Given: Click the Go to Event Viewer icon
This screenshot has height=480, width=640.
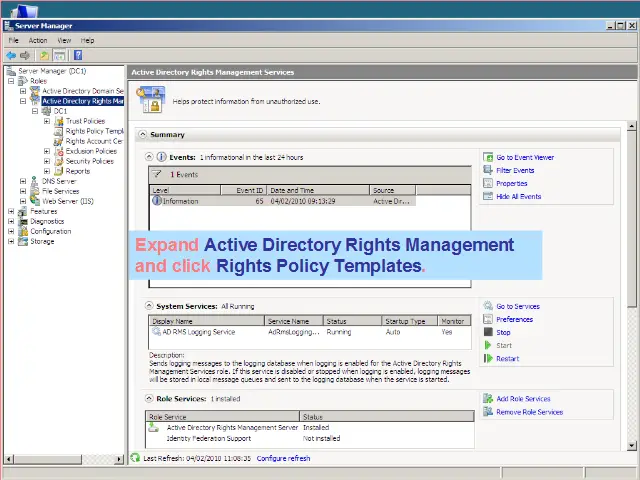Looking at the screenshot, I should 488,157.
